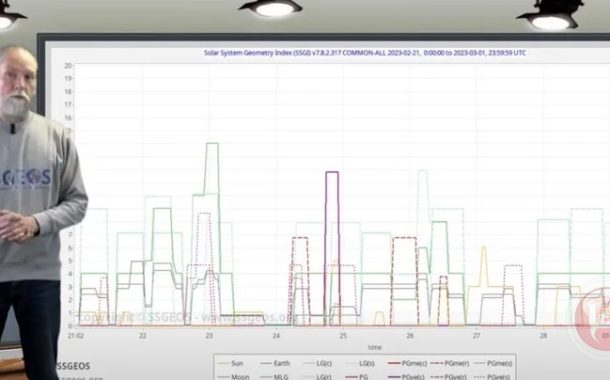Select the MLG legend entry
Image resolution: width=610 pixels, height=380 pixels.
tap(274, 376)
